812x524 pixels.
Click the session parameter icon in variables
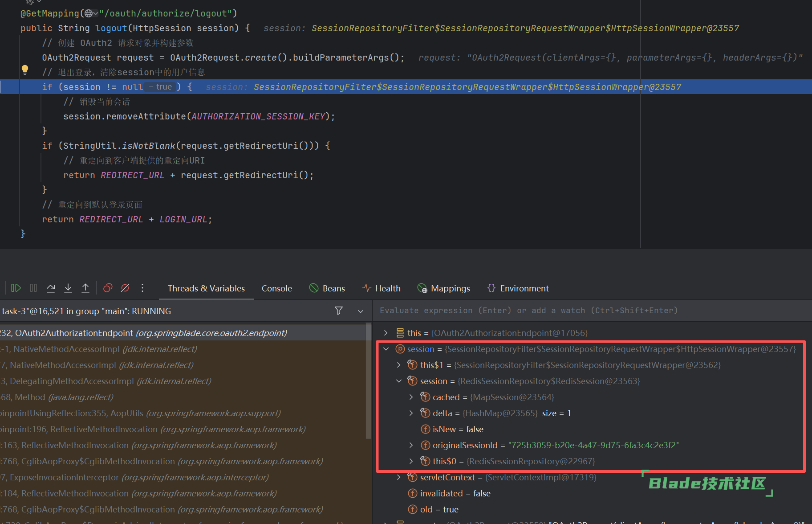(x=400, y=349)
